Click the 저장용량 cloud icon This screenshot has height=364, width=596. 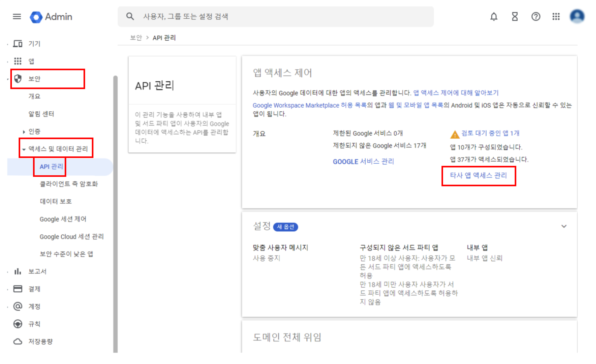[18, 341]
